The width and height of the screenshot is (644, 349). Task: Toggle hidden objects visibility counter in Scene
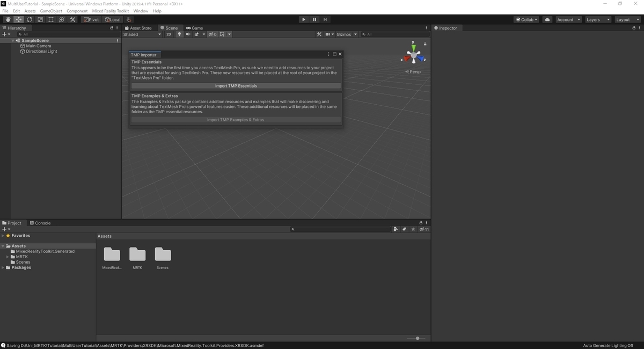click(213, 34)
